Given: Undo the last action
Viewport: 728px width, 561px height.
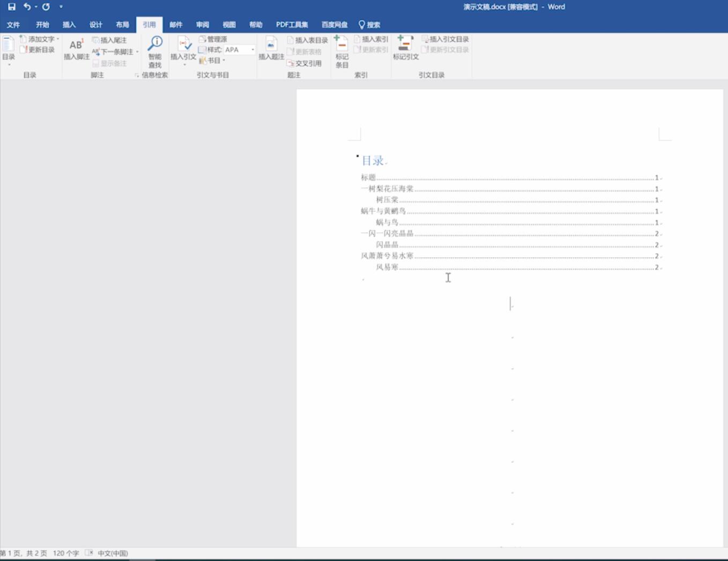Looking at the screenshot, I should [27, 7].
